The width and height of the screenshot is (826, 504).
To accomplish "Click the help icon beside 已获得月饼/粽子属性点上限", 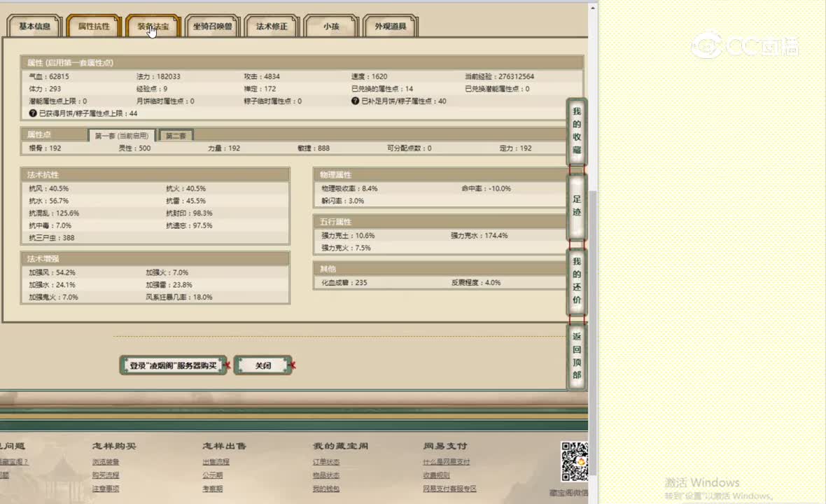I will click(x=33, y=113).
